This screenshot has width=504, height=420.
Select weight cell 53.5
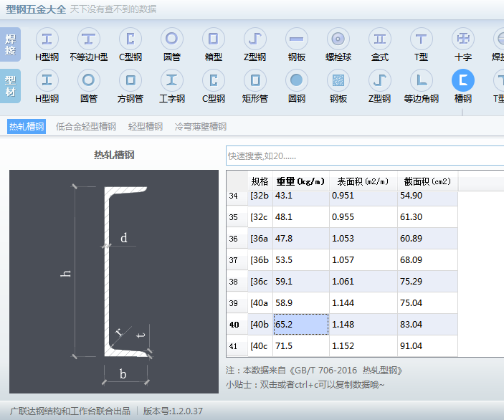(301, 260)
